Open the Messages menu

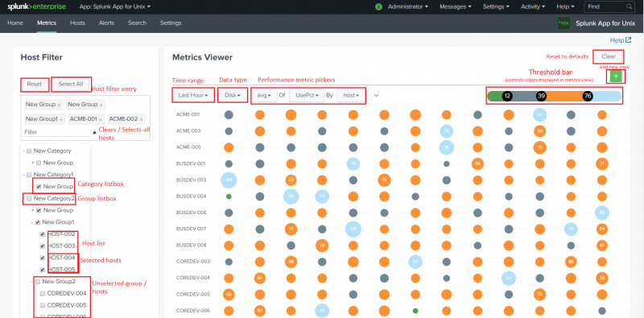pyautogui.click(x=455, y=6)
